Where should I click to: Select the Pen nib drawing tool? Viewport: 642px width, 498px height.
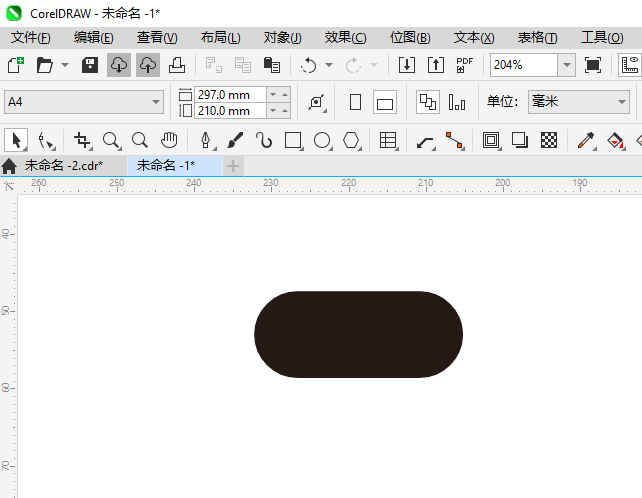pyautogui.click(x=206, y=140)
